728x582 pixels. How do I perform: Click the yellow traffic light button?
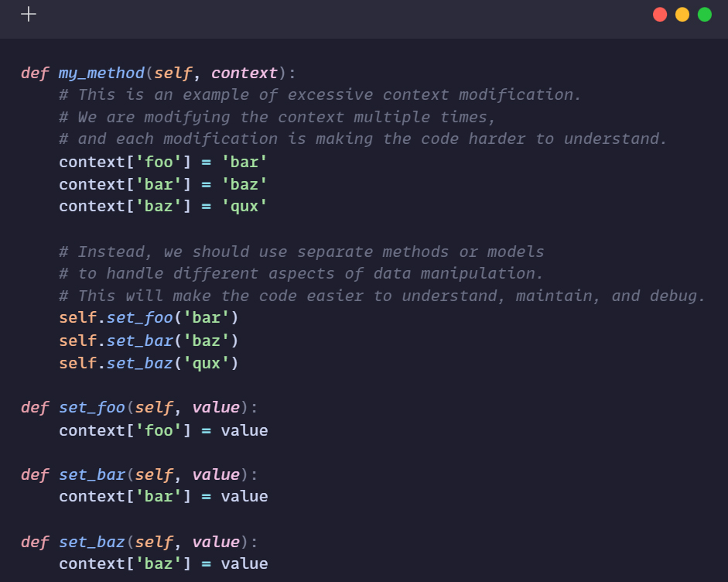(x=682, y=14)
